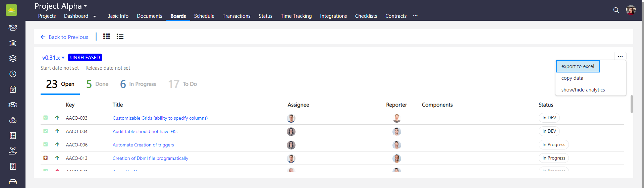Click the green checkbox icon for AACO-006
This screenshot has height=188, width=644.
pos(46,144)
